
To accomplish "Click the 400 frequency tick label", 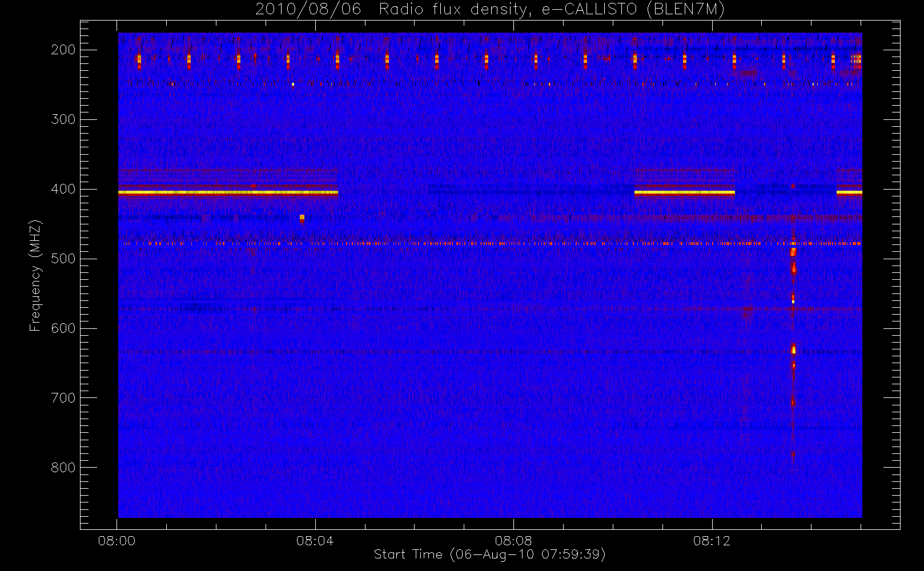I will pyautogui.click(x=63, y=189).
